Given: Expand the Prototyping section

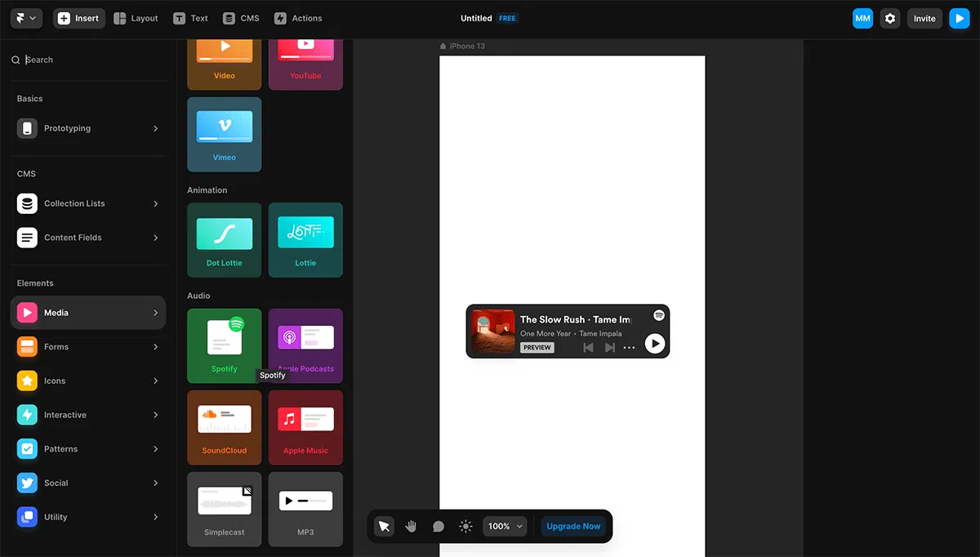Looking at the screenshot, I should [88, 128].
